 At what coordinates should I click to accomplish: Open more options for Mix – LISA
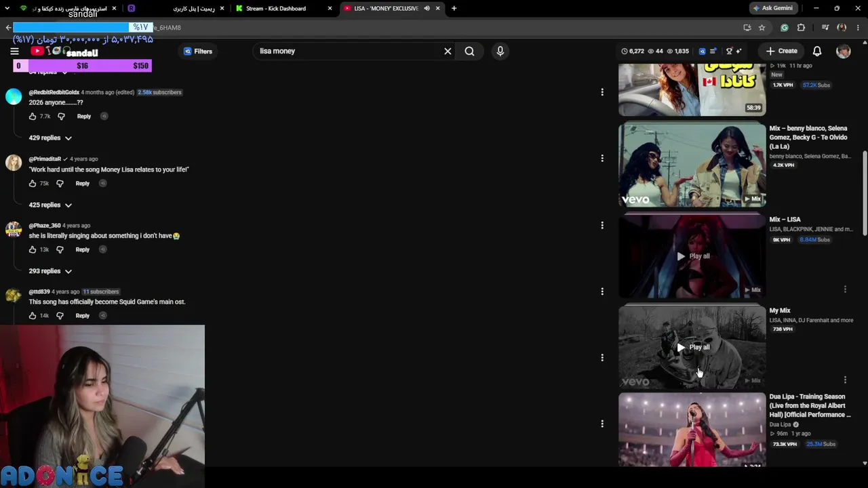click(845, 289)
